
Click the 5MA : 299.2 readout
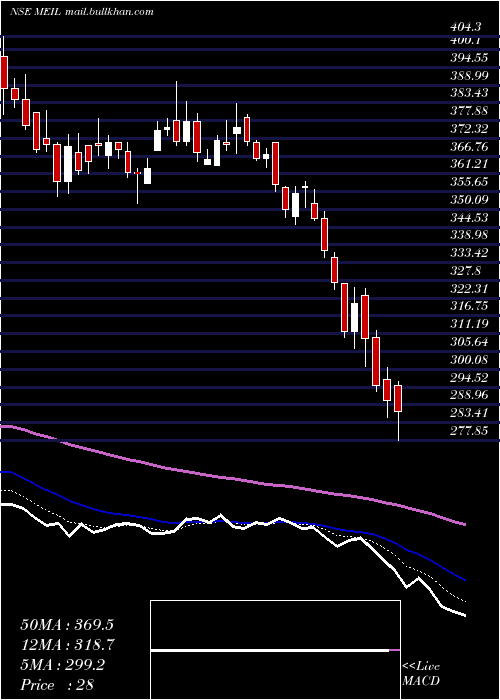point(62,665)
